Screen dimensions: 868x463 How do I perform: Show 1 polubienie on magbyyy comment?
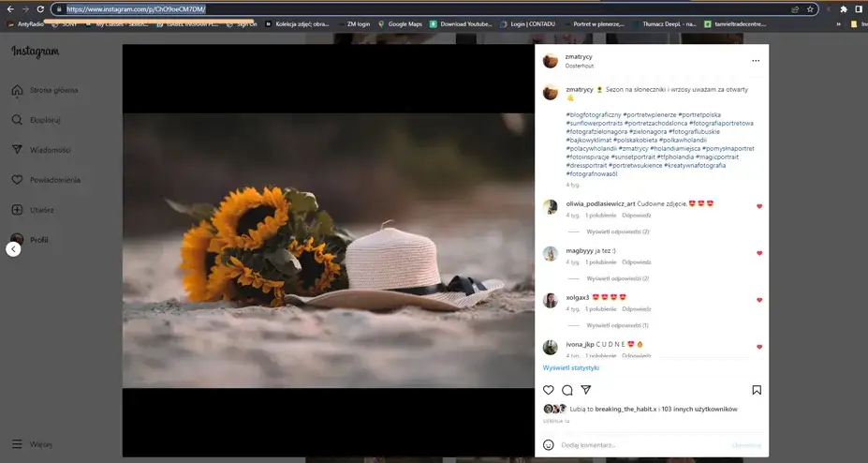point(600,262)
